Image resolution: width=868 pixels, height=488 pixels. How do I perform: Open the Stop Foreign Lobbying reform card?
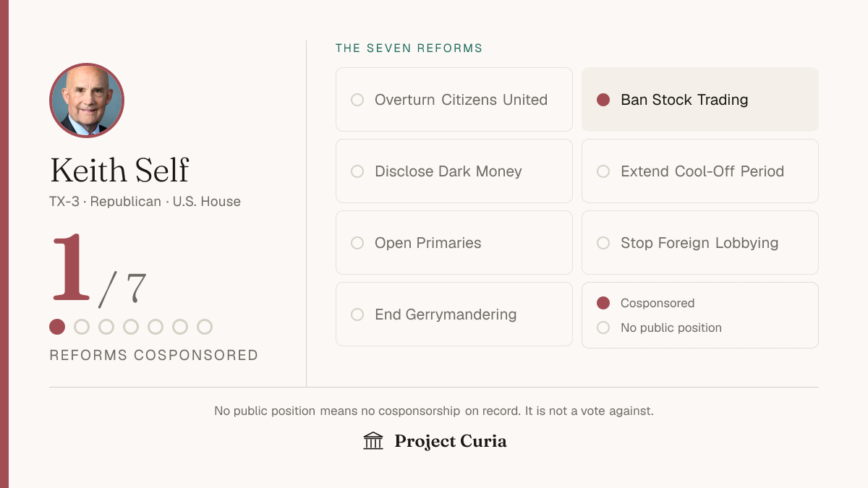pyautogui.click(x=700, y=243)
